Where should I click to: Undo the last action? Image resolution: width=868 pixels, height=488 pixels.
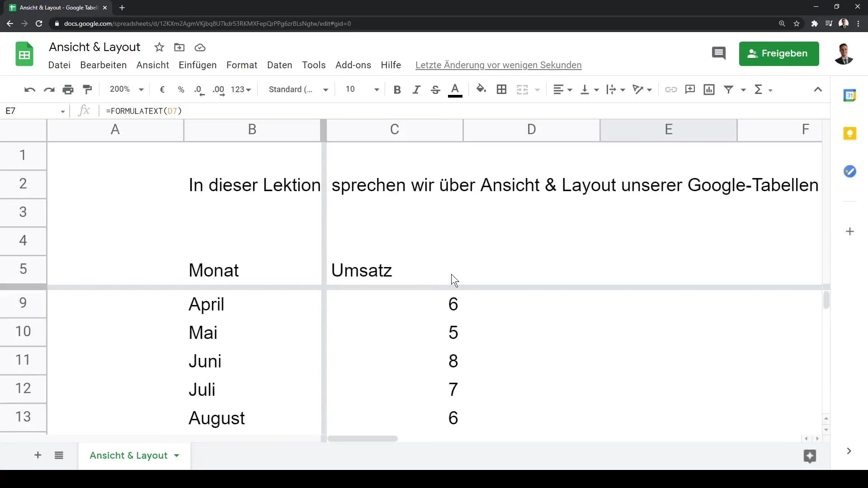coord(30,89)
